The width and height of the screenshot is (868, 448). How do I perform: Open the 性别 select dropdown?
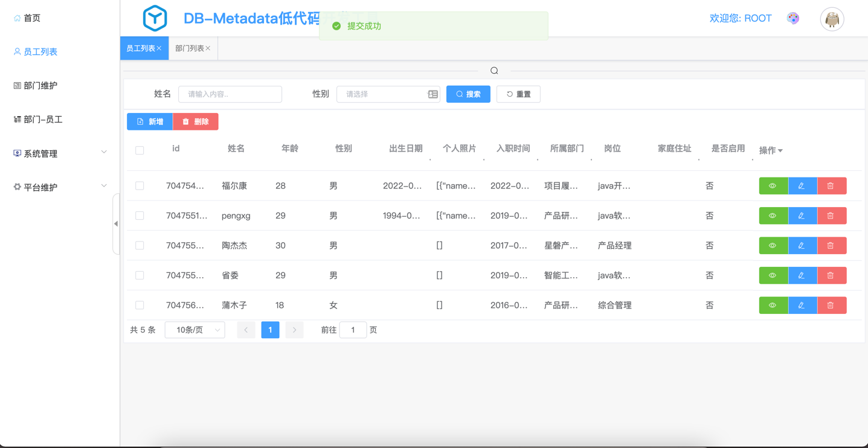point(388,94)
